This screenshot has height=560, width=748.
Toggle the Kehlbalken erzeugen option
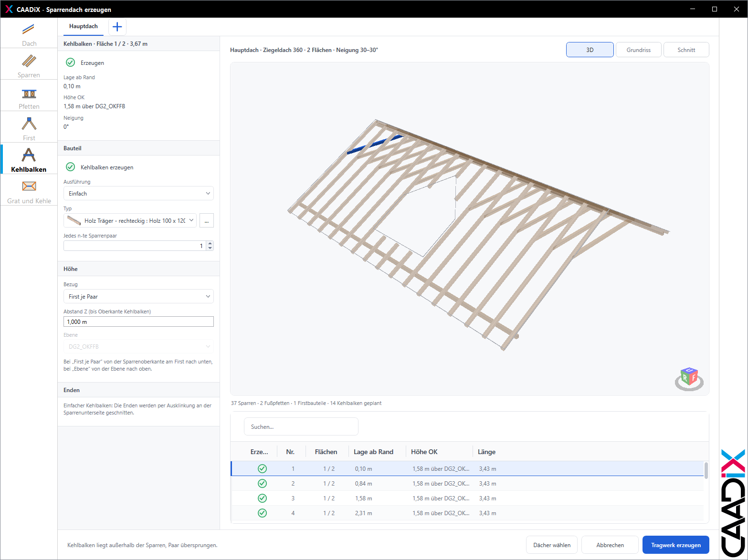pos(70,167)
